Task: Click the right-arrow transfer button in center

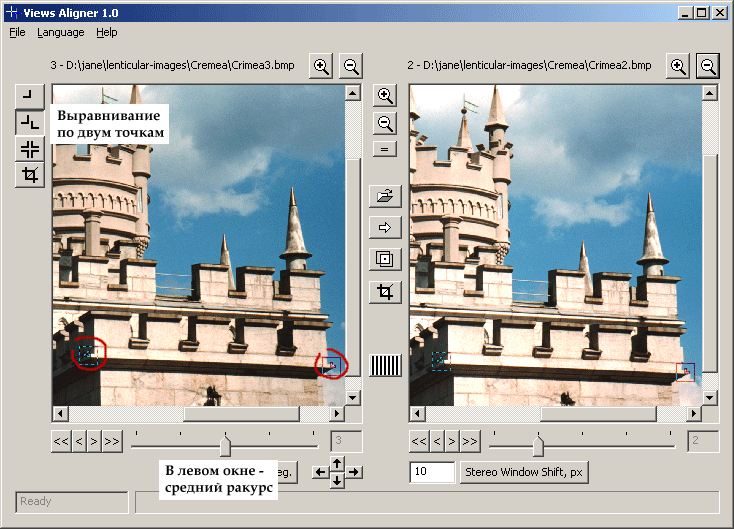Action: click(385, 228)
